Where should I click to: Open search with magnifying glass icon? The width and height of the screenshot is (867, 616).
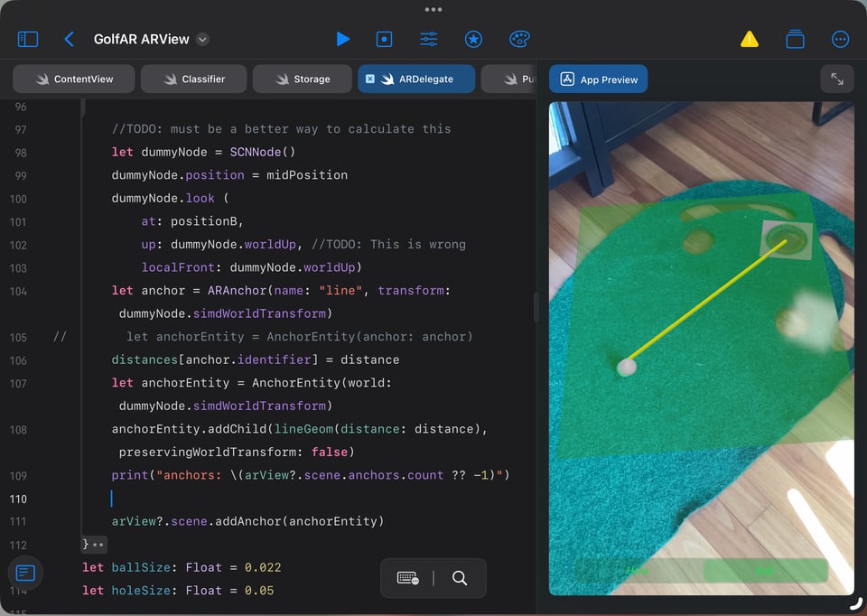coord(460,578)
